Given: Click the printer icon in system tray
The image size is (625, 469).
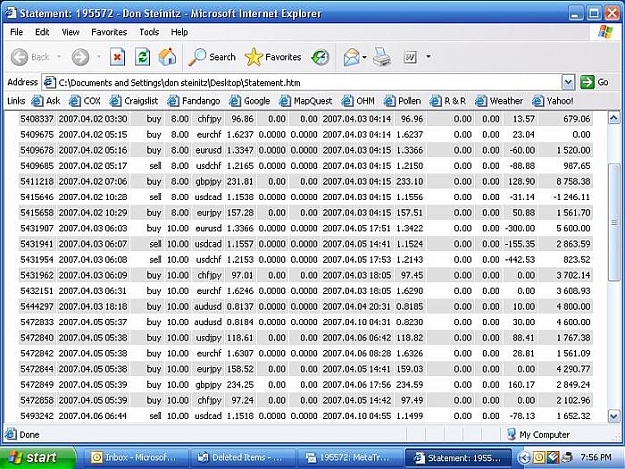Looking at the screenshot, I should (567, 458).
